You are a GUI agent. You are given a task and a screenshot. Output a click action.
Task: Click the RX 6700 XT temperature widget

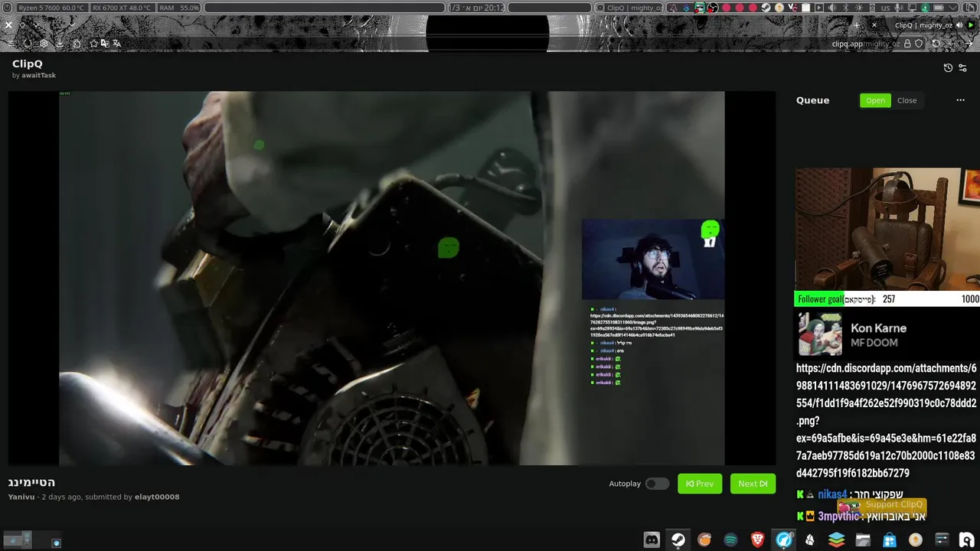click(122, 8)
